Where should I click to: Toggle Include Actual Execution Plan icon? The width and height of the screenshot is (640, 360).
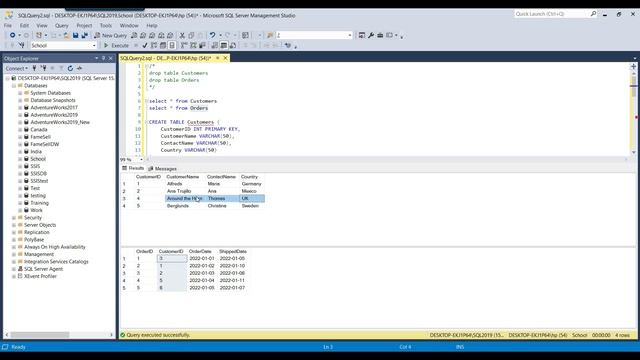coord(184,45)
